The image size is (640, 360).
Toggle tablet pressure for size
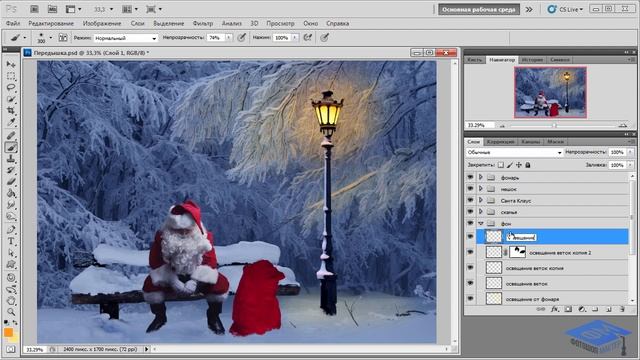[324, 38]
